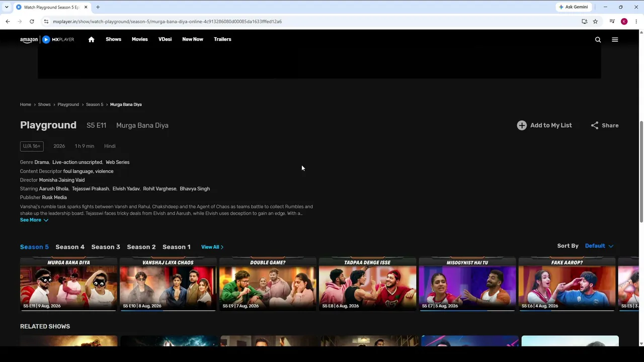Open Misogynist Hai Tu episode thumbnail
Image resolution: width=644 pixels, height=362 pixels.
[467, 284]
